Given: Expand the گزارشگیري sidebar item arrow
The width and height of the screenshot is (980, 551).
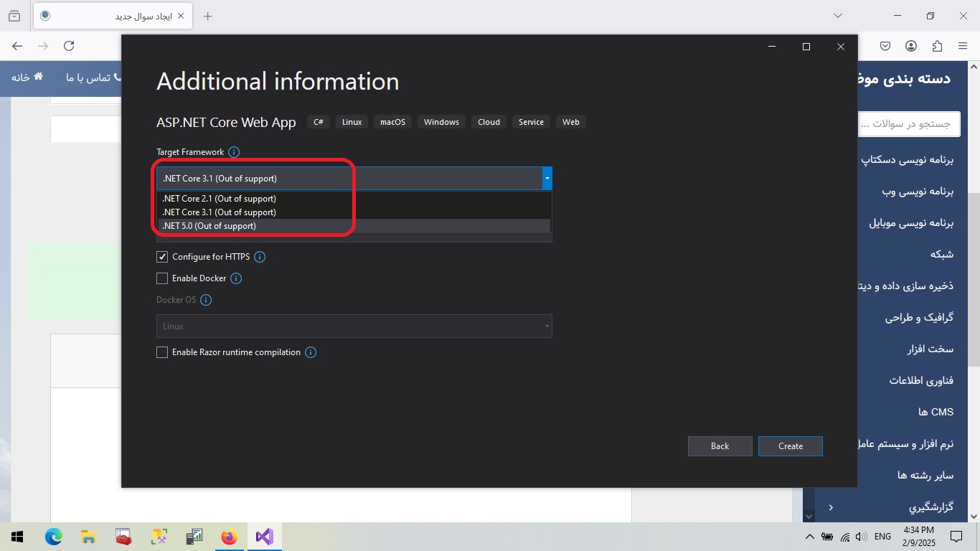Looking at the screenshot, I should click(x=831, y=507).
